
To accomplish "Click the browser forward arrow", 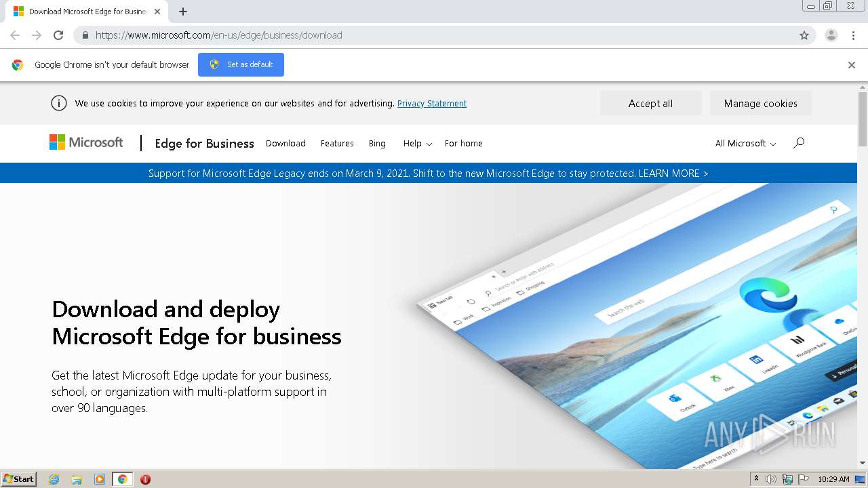I will click(x=37, y=35).
